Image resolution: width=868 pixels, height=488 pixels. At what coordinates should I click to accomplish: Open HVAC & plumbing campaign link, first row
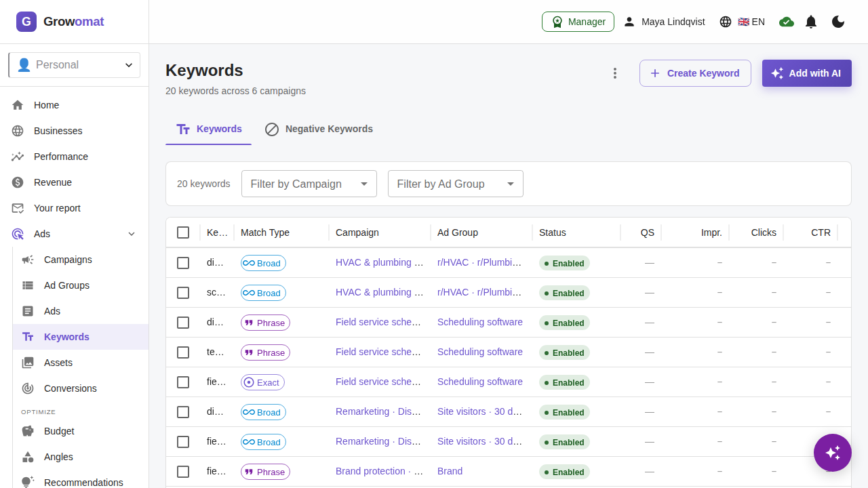[x=380, y=262]
